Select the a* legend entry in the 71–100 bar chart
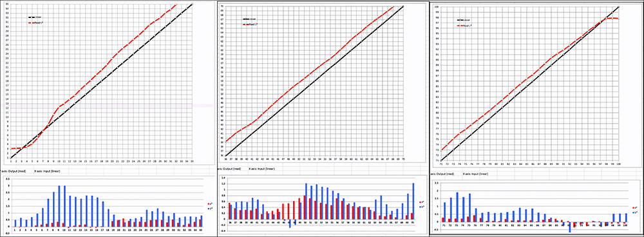 [636, 208]
